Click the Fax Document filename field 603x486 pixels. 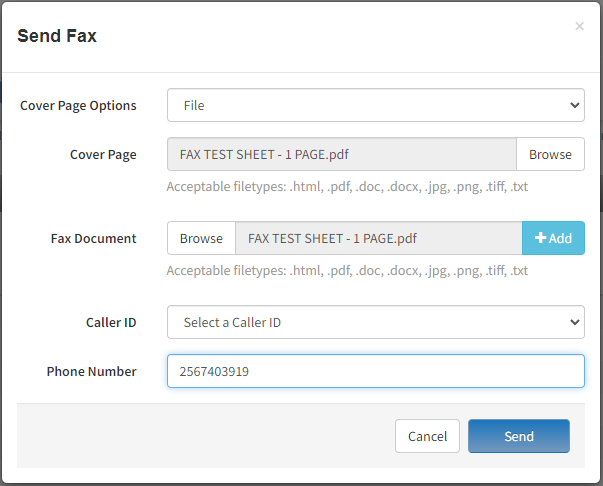tap(379, 238)
